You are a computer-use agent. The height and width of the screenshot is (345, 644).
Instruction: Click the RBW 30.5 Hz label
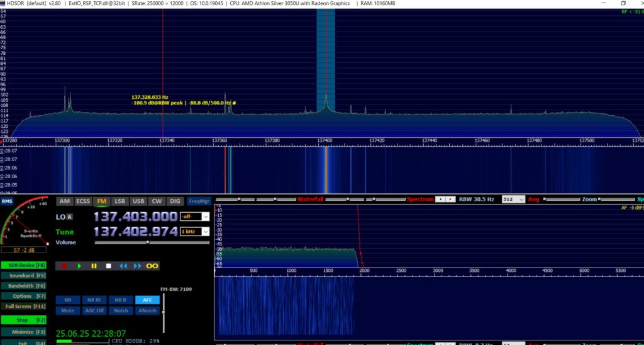477,199
